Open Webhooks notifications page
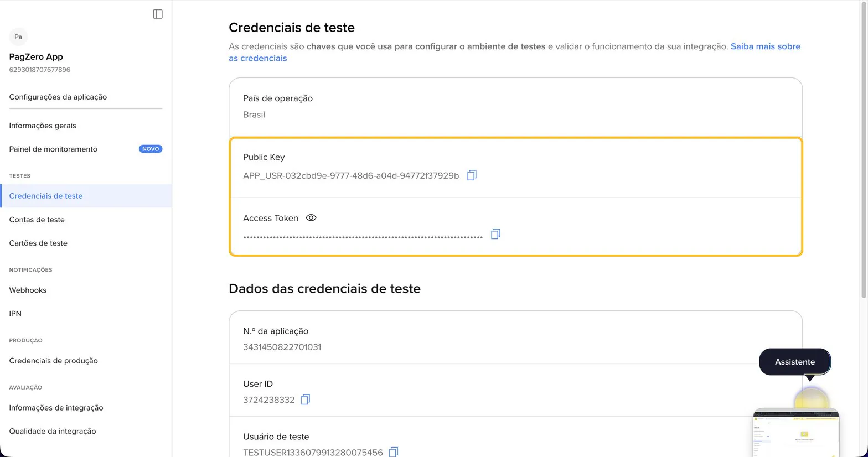This screenshot has height=457, width=868. pyautogui.click(x=28, y=290)
